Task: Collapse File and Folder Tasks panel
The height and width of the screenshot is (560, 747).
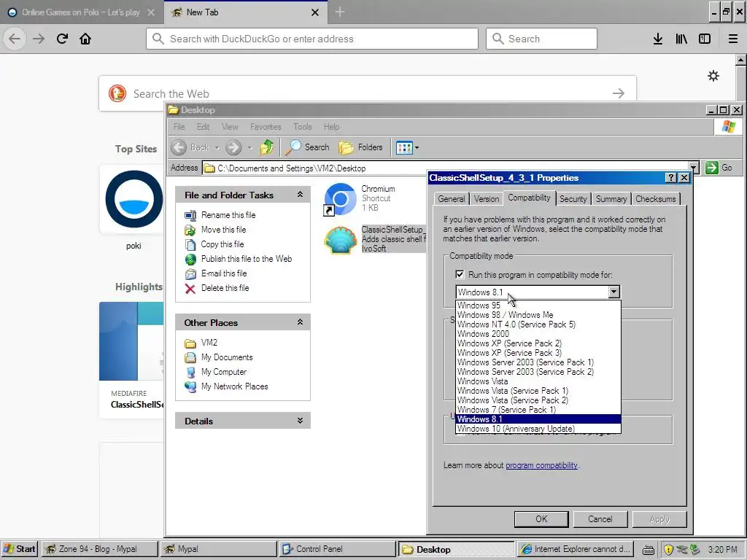Action: (300, 194)
